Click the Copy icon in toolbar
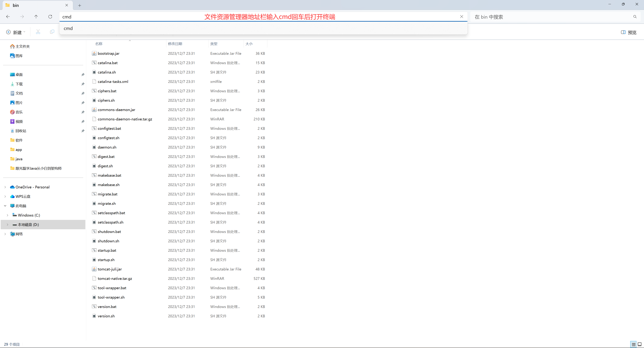 point(52,32)
